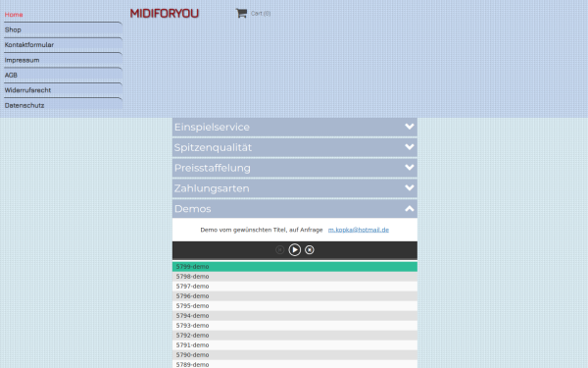Open the Cart (0) link
This screenshot has width=588, height=368.
click(x=261, y=13)
